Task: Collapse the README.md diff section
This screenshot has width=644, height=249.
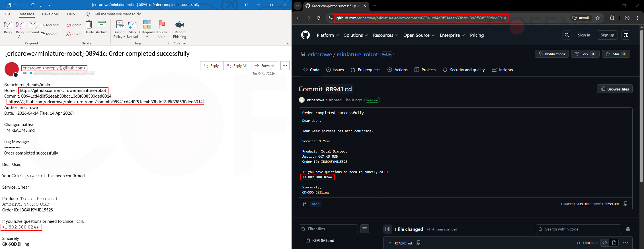Action: coord(390,243)
